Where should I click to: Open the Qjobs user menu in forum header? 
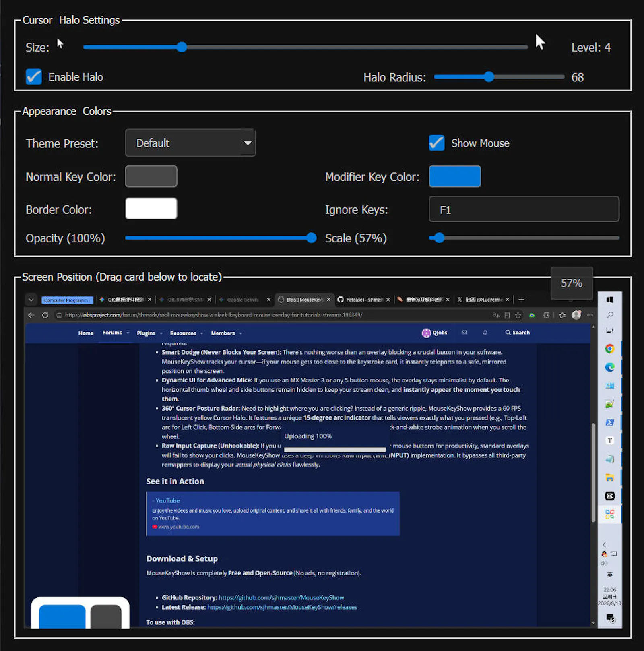[x=435, y=333]
